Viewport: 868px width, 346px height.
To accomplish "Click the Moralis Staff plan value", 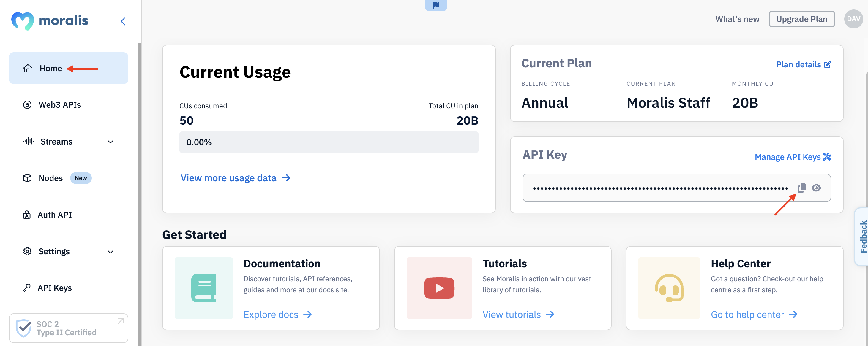I will point(668,103).
